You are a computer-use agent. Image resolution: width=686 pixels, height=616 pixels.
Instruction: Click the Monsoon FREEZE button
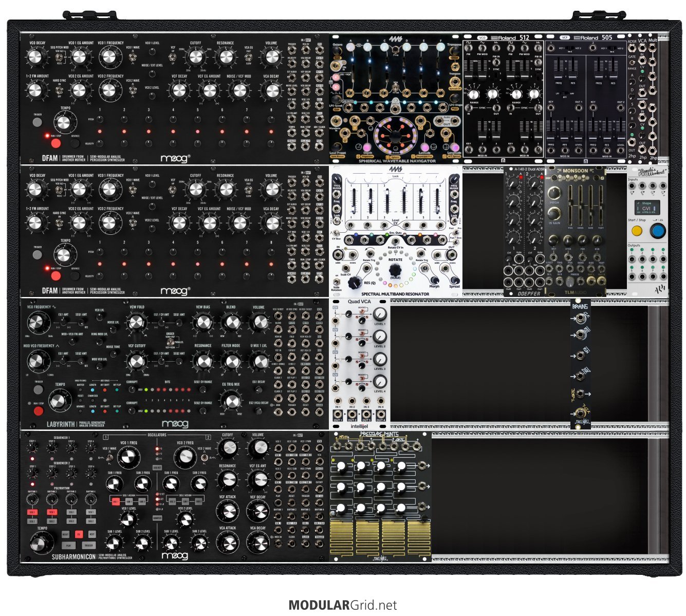tap(569, 282)
